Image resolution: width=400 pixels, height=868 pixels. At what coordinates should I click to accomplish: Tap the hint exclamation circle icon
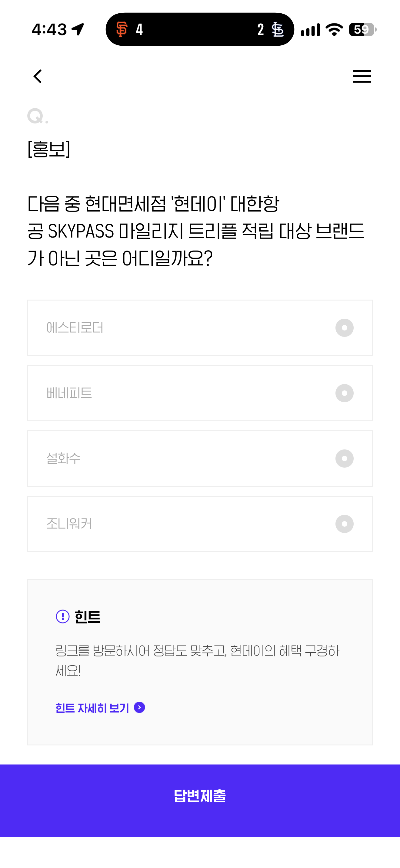point(63,616)
